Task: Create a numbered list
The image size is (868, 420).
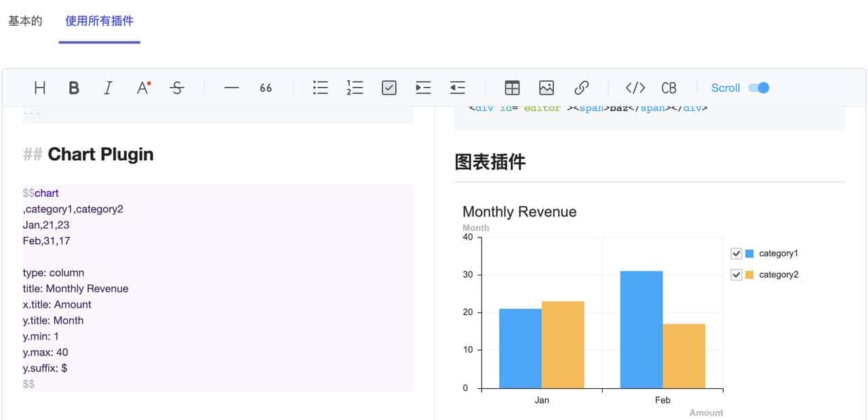Action: click(354, 88)
